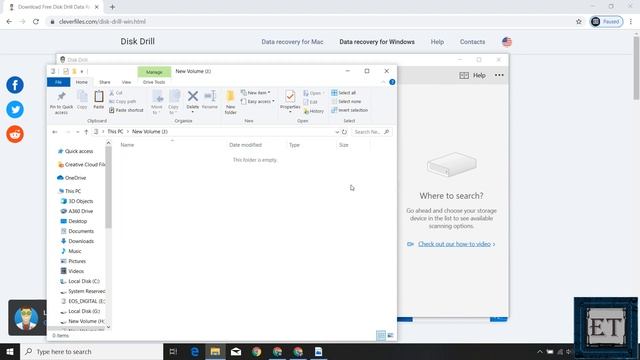The width and height of the screenshot is (640, 360).
Task: Click the Search New Volume box
Action: tap(371, 132)
